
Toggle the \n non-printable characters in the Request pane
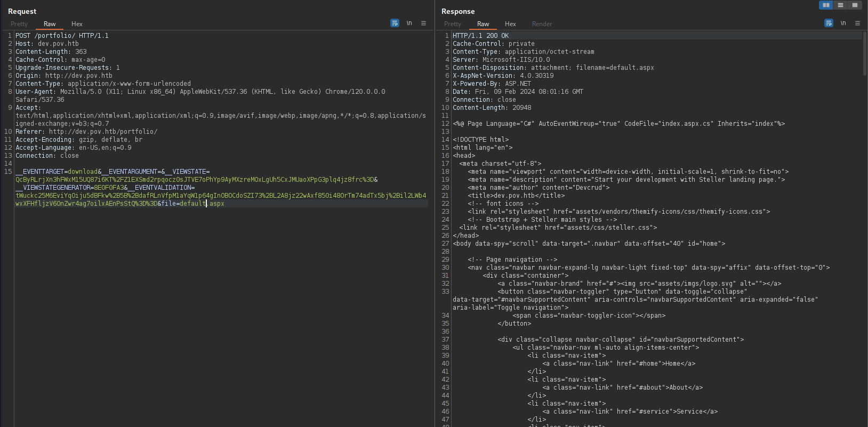point(409,23)
